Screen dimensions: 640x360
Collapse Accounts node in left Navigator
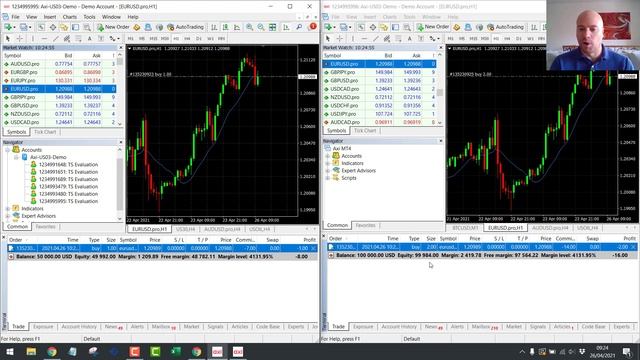coord(8,150)
